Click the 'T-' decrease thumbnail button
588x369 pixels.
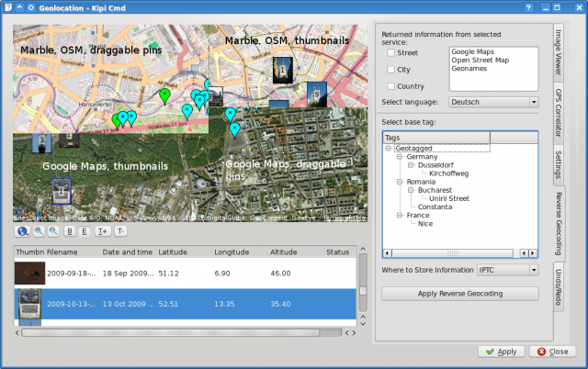[120, 231]
